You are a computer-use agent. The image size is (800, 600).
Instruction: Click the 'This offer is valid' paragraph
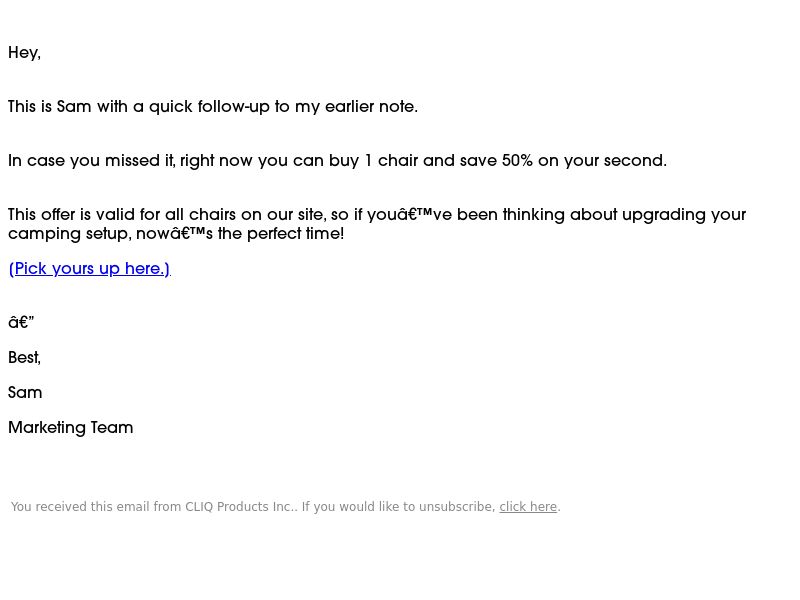tap(377, 224)
